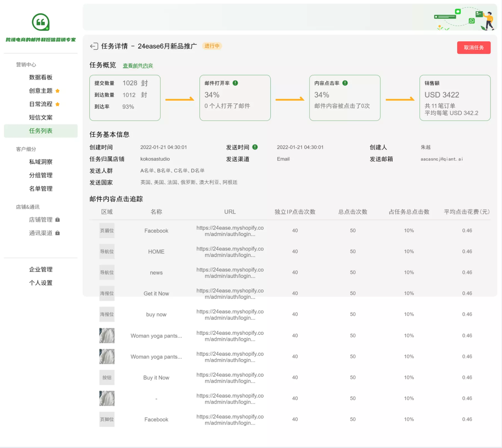Image resolution: width=502 pixels, height=448 pixels.
Task: Click the name text 'buy now'
Action: (x=156, y=314)
